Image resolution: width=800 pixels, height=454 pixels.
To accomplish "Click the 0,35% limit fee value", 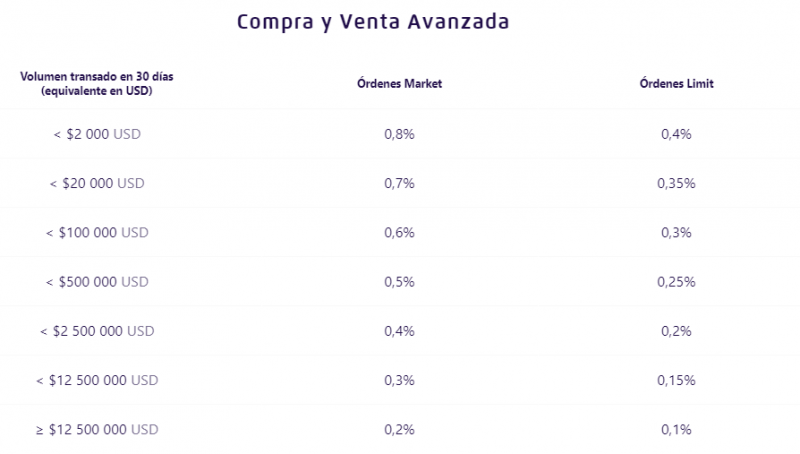I will tap(677, 183).
